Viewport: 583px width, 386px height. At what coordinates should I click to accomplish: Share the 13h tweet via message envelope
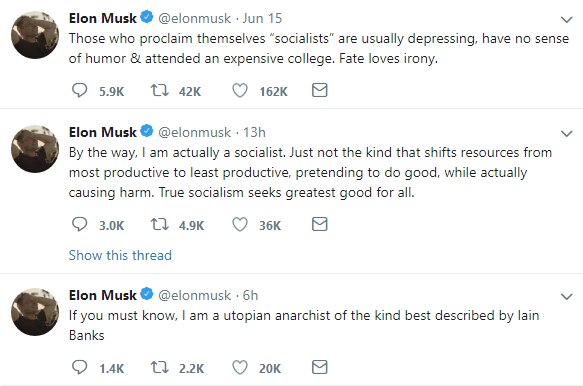pyautogui.click(x=319, y=224)
